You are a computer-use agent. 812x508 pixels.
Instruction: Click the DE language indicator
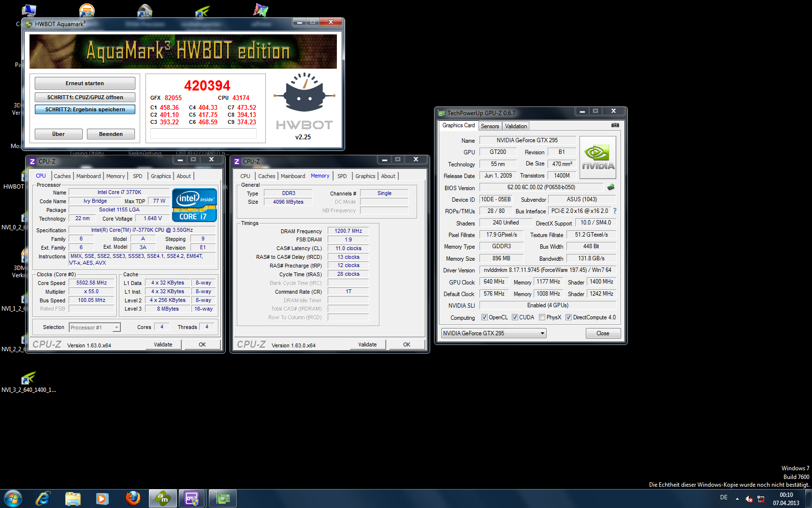tap(724, 497)
